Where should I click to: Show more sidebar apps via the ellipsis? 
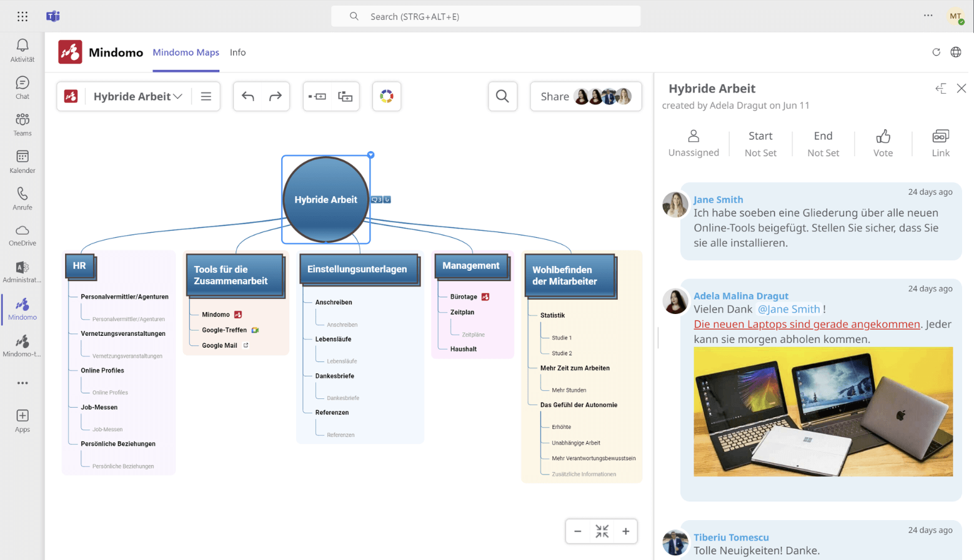coord(22,383)
